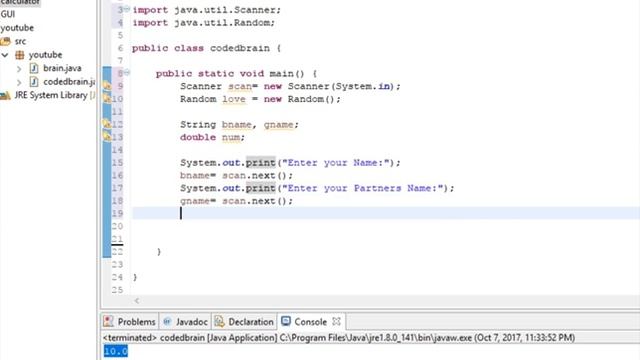The width and height of the screenshot is (640, 360).
Task: Click the 10.0 output in the console
Action: [x=116, y=351]
